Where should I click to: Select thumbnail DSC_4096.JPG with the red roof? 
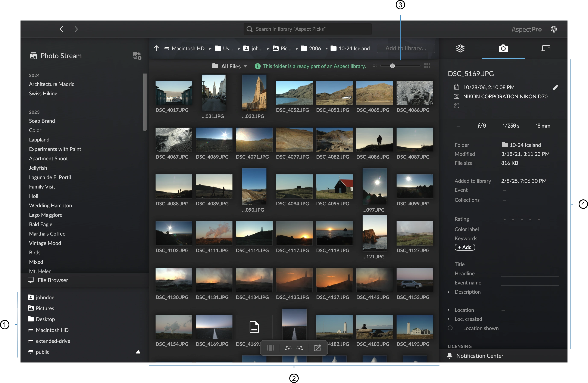tap(334, 186)
